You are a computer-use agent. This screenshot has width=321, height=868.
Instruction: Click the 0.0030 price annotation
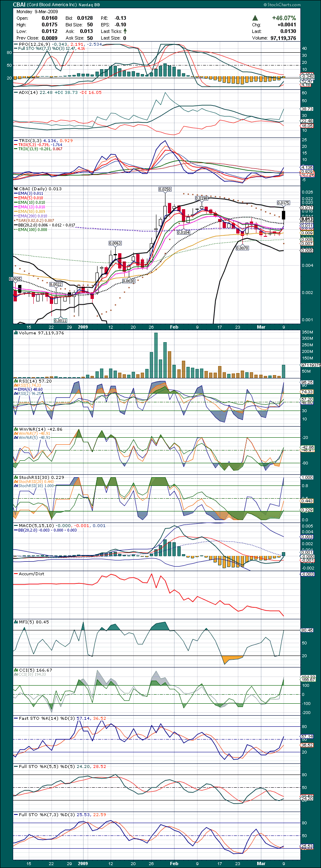coord(128,281)
